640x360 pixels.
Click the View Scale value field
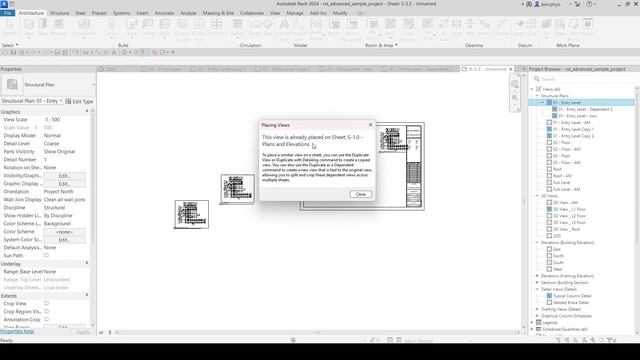(65, 120)
